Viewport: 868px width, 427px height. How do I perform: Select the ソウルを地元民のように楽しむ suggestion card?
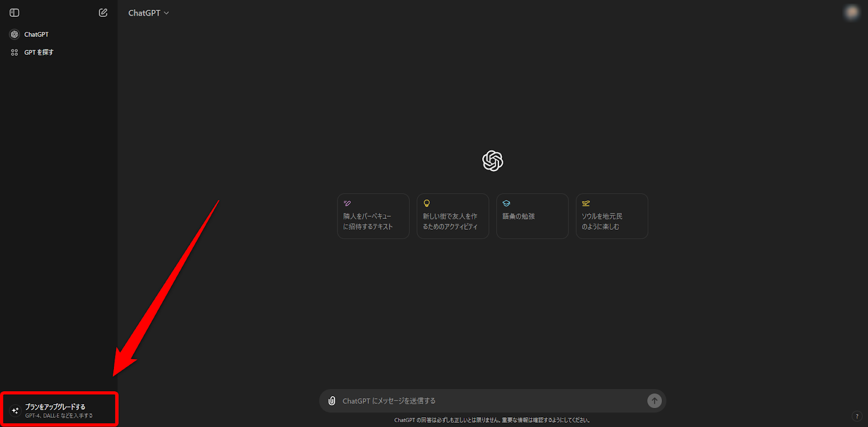coord(612,216)
